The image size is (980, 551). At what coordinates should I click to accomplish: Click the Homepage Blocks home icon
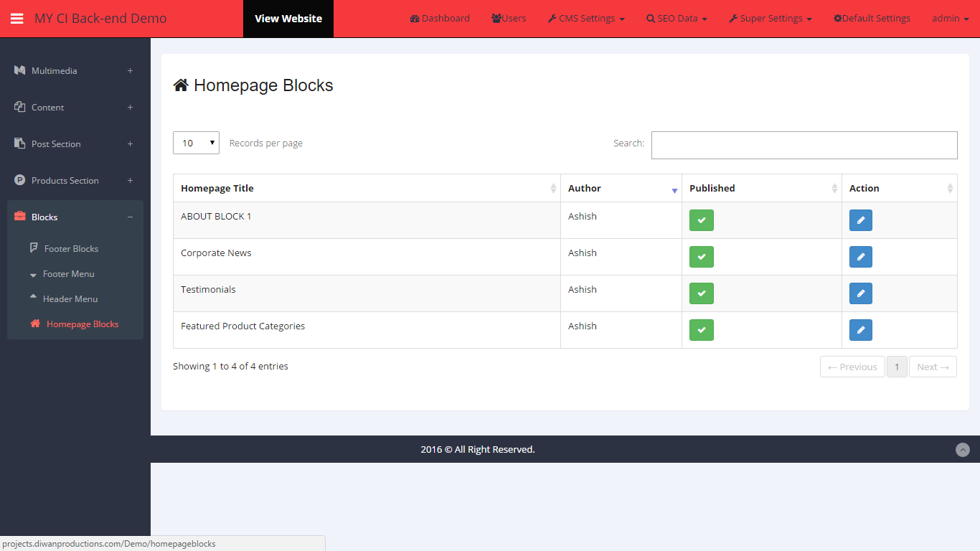(34, 324)
